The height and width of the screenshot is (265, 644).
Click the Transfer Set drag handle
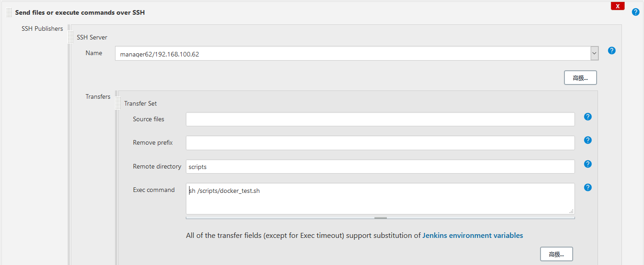[118, 103]
